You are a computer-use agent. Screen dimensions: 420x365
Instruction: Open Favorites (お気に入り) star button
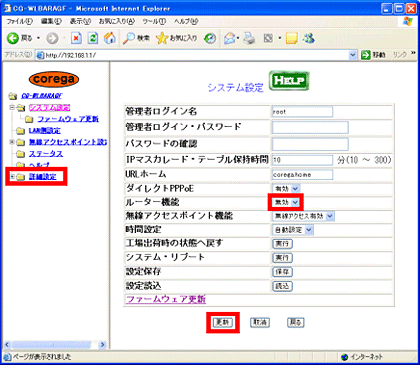176,39
